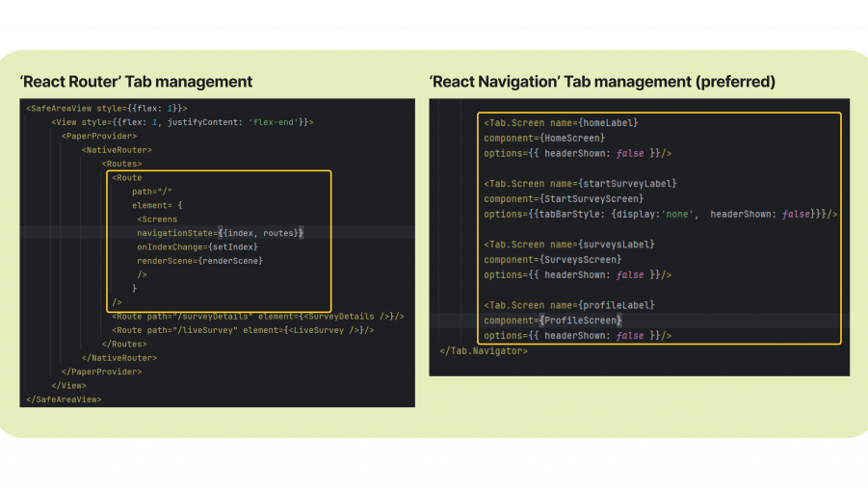Image resolution: width=868 pixels, height=488 pixels.
Task: Click the Route line for /liveSurvey
Action: (x=242, y=330)
